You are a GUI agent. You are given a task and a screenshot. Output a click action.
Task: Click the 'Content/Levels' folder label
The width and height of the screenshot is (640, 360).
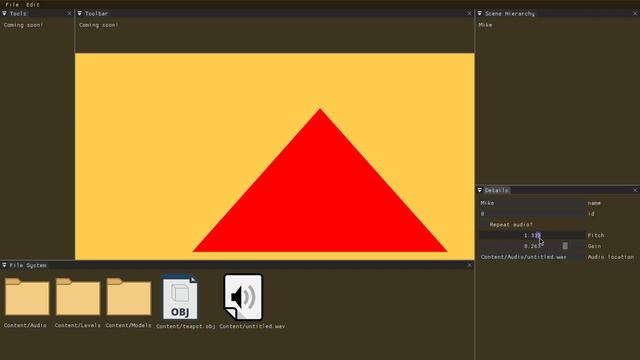click(78, 325)
